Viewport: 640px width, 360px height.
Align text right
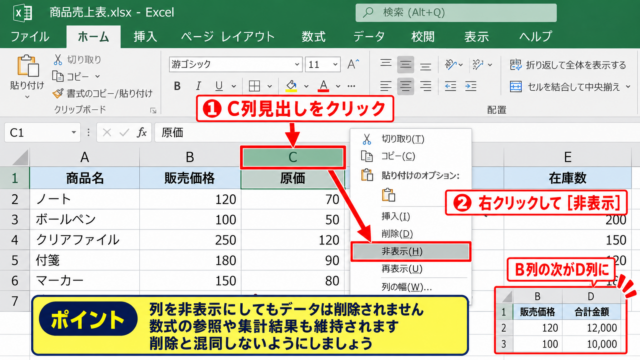425,86
